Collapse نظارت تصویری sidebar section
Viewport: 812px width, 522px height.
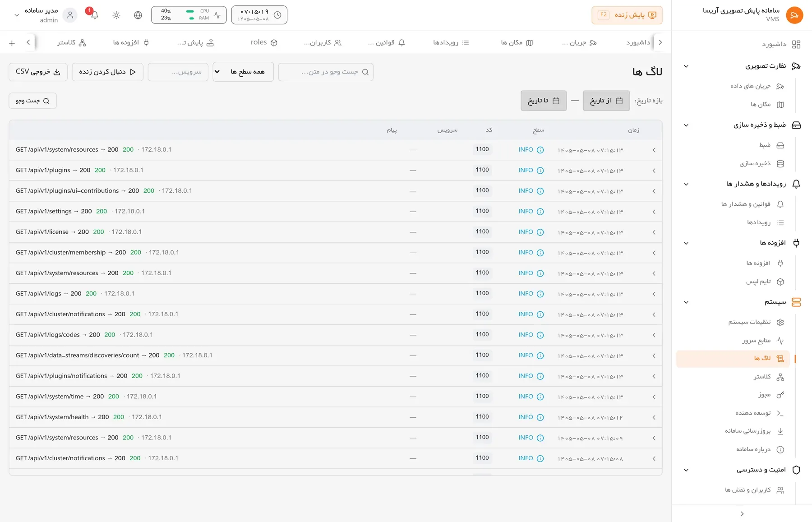coord(686,66)
